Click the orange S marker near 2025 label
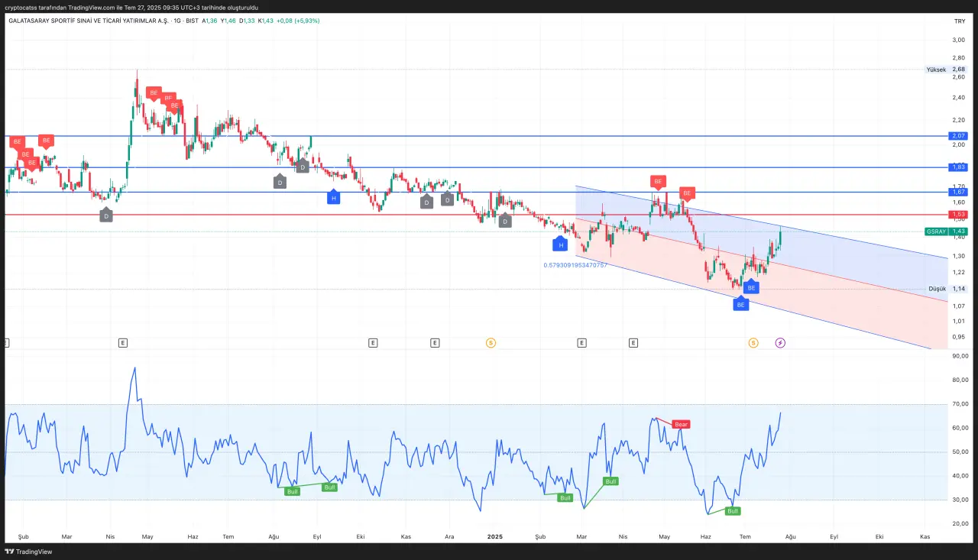Screen dimensions: 978x560 coord(491,343)
